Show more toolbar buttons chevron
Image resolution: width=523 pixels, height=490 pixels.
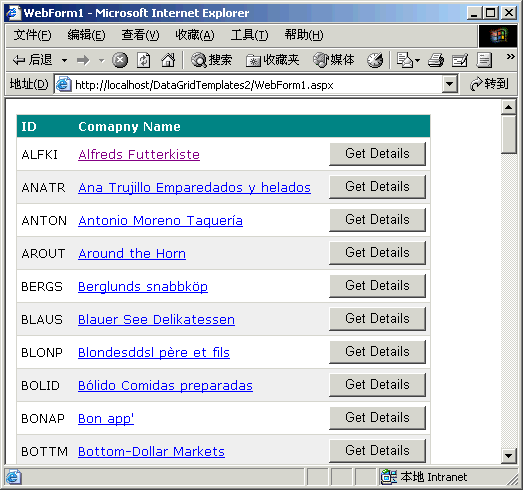click(510, 57)
